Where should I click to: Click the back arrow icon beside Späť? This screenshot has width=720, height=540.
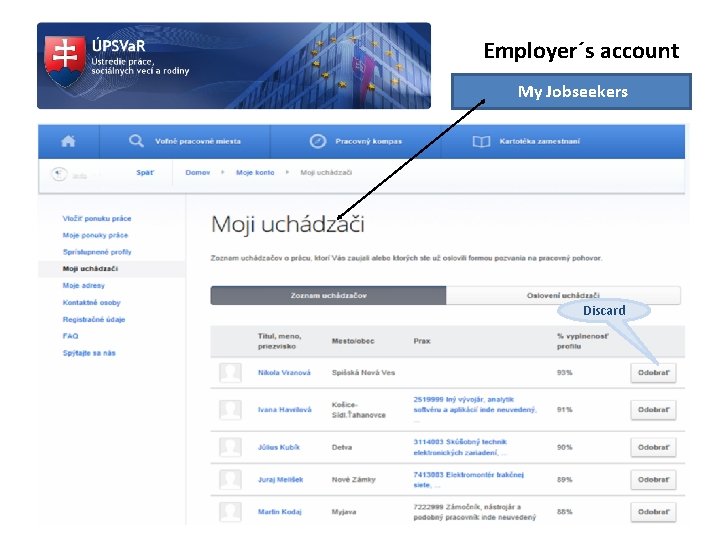pyautogui.click(x=58, y=174)
